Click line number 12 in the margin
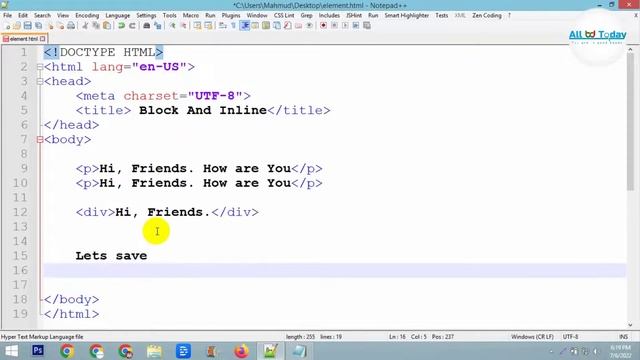Screen dimensions: 640x360 coord(20,212)
